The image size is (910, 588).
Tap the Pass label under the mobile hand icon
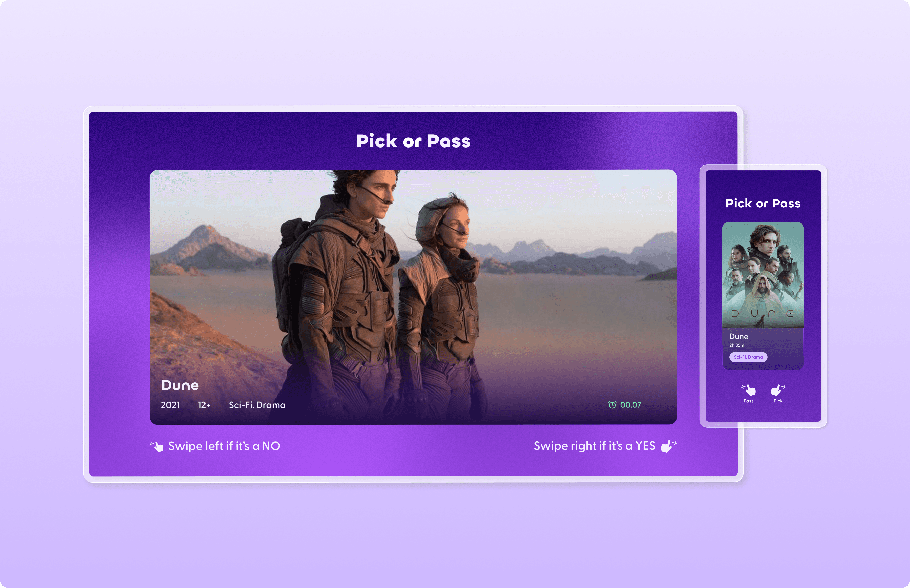(x=748, y=401)
